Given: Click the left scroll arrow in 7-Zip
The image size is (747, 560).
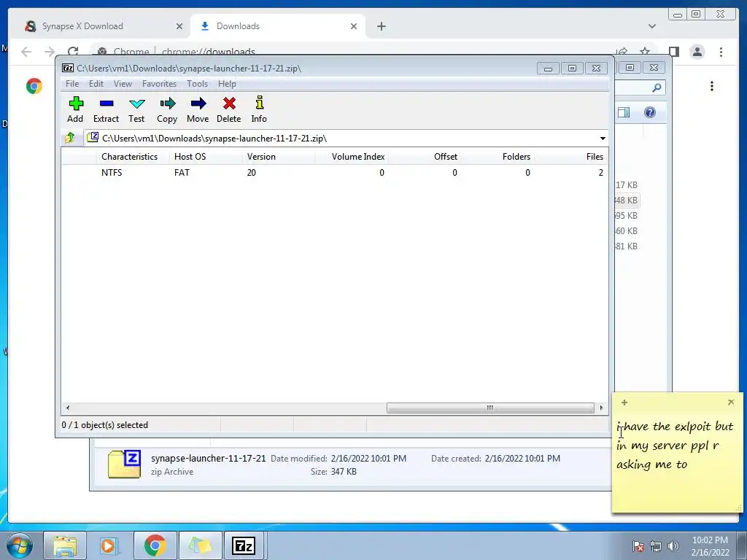Looking at the screenshot, I should tap(68, 408).
